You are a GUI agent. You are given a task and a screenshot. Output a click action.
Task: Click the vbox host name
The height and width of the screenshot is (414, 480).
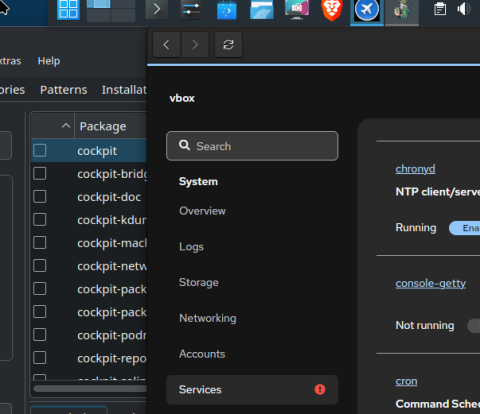[182, 98]
